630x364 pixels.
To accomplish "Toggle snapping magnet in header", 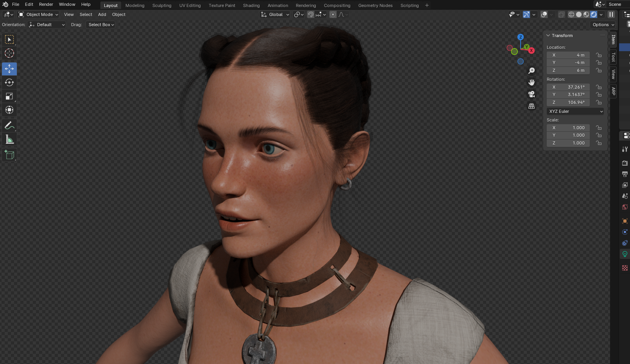I will 311,14.
